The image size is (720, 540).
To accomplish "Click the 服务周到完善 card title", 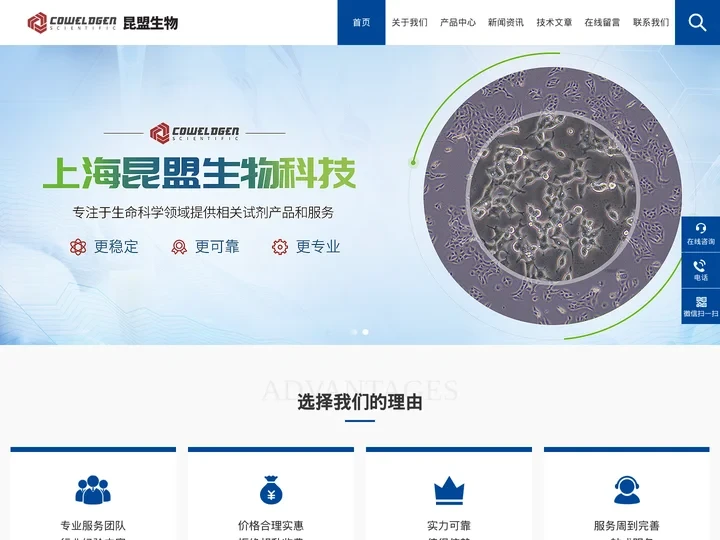I will pyautogui.click(x=627, y=526).
